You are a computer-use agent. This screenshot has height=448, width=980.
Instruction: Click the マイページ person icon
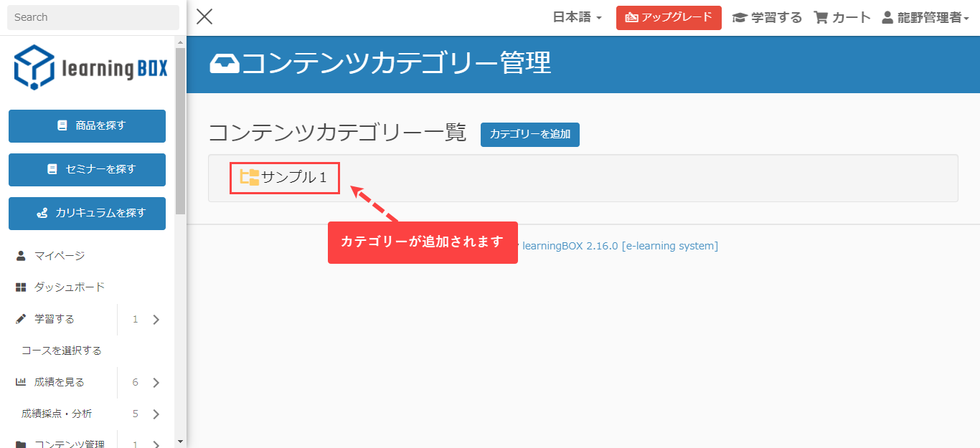click(x=21, y=256)
